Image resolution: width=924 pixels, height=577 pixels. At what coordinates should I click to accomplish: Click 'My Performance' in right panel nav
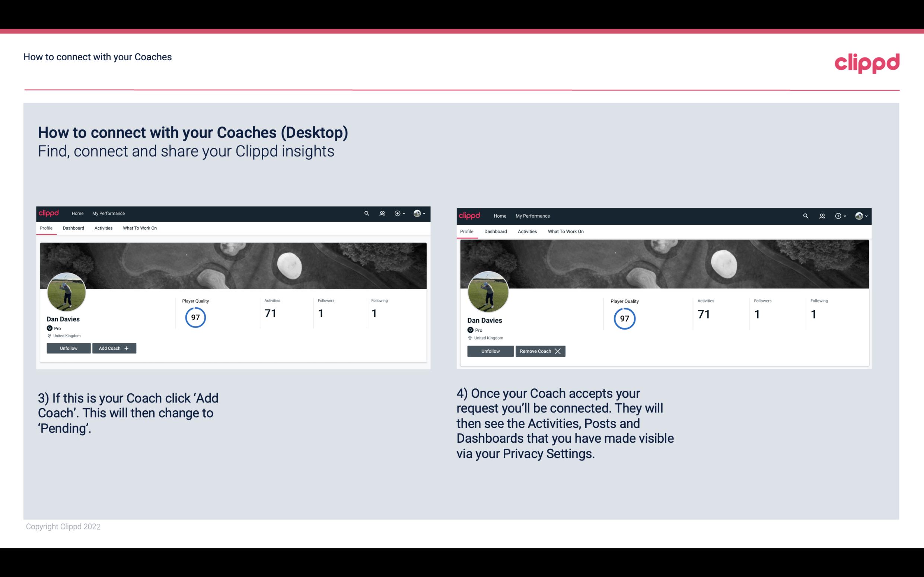pos(532,215)
